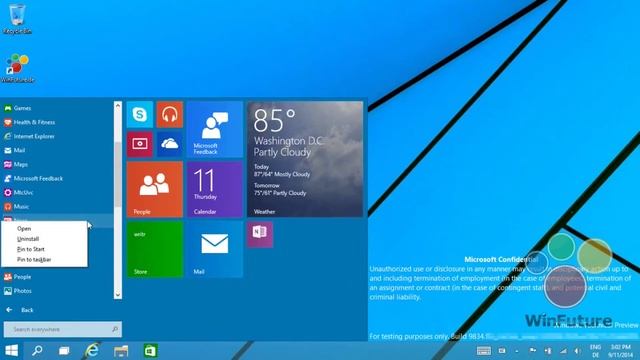This screenshot has height=360, width=640.
Task: Go Back from the all apps list
Action: [20, 310]
